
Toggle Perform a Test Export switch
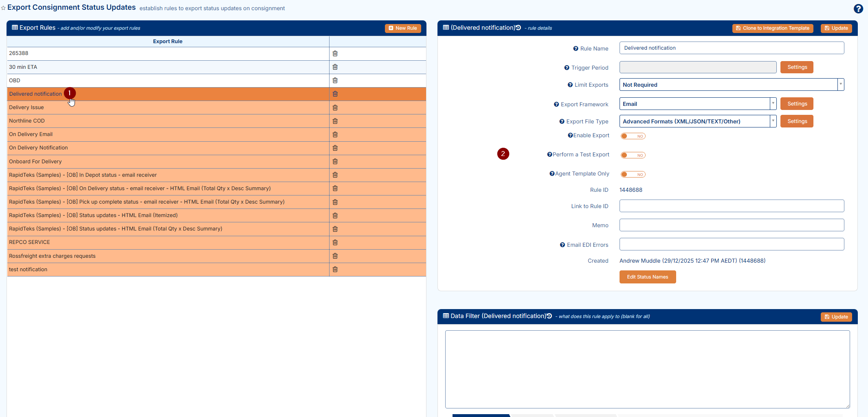point(633,155)
